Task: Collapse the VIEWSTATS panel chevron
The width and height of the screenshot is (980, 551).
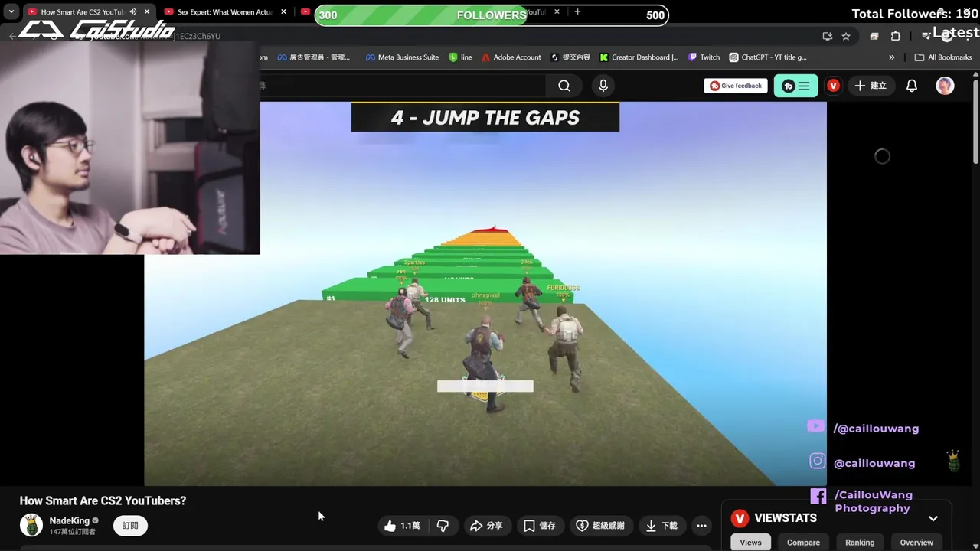Action: [x=933, y=518]
